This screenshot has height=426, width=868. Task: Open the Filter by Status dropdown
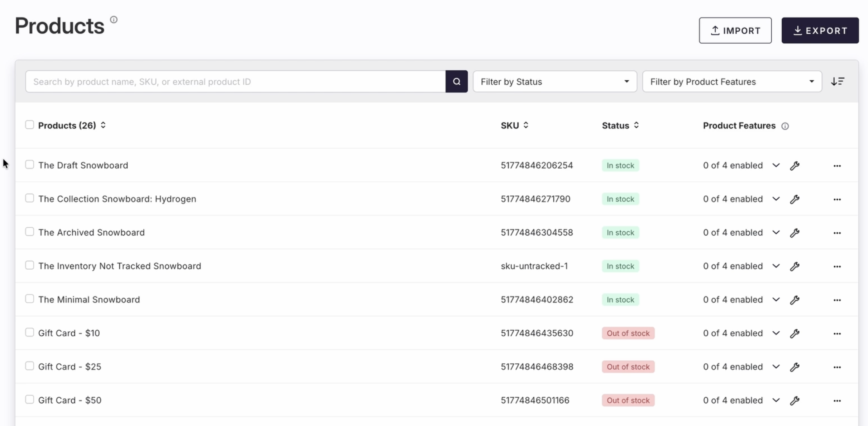click(x=554, y=82)
